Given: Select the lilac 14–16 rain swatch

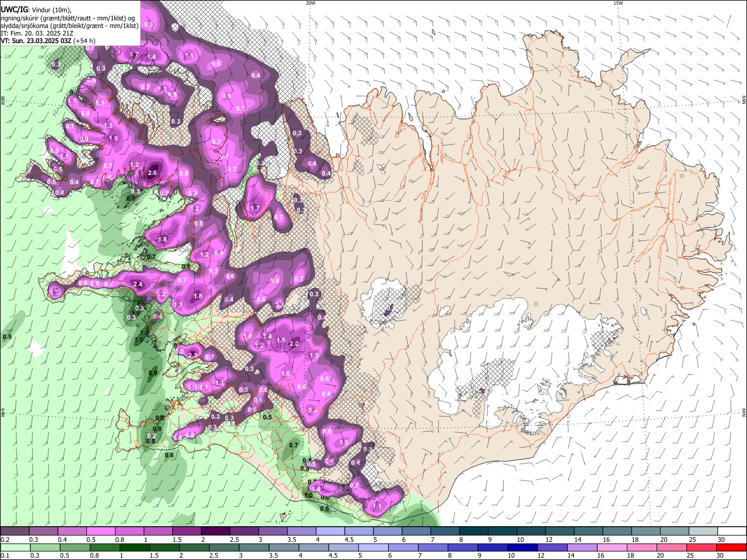Looking at the screenshot, I should (582, 547).
